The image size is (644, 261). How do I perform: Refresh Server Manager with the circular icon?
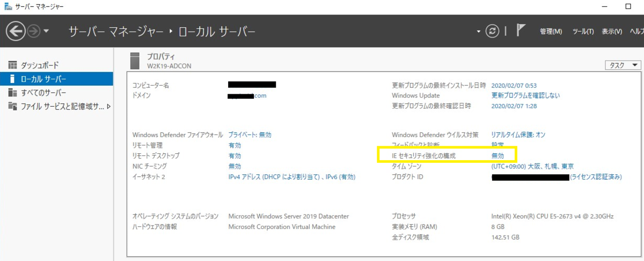[492, 32]
